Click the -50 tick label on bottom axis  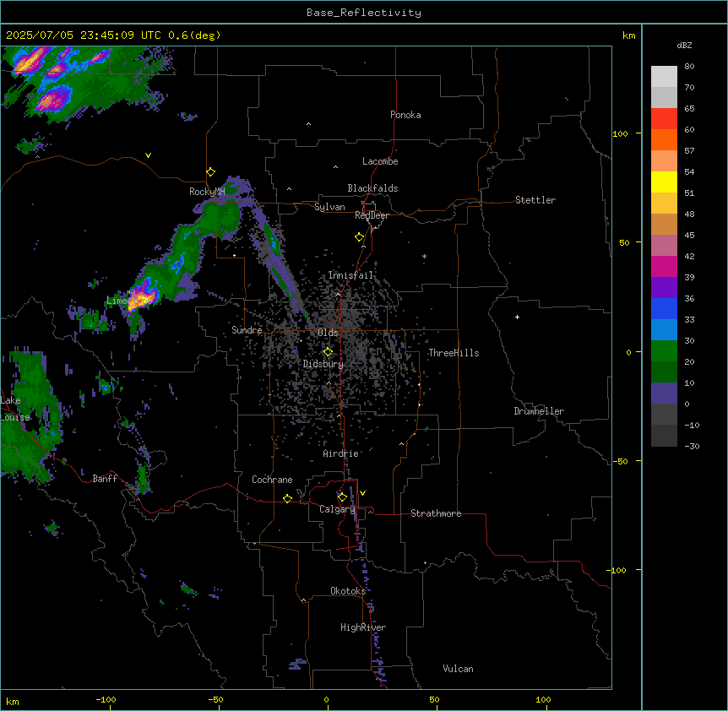pos(215,699)
